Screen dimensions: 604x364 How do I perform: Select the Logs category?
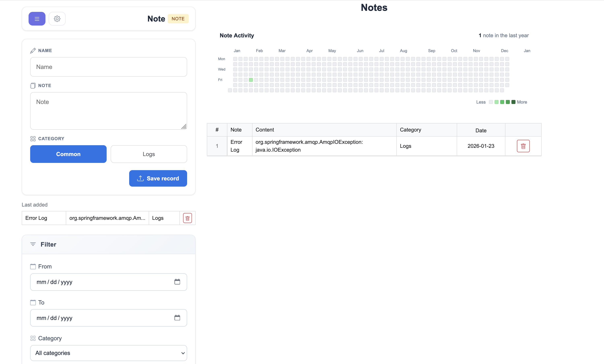(148, 154)
